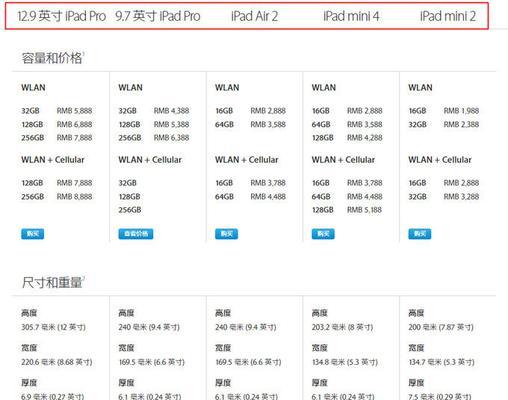This screenshot has height=400, width=508.
Task: Click the 购买 button under iPad mini 2
Action: pyautogui.click(x=420, y=234)
